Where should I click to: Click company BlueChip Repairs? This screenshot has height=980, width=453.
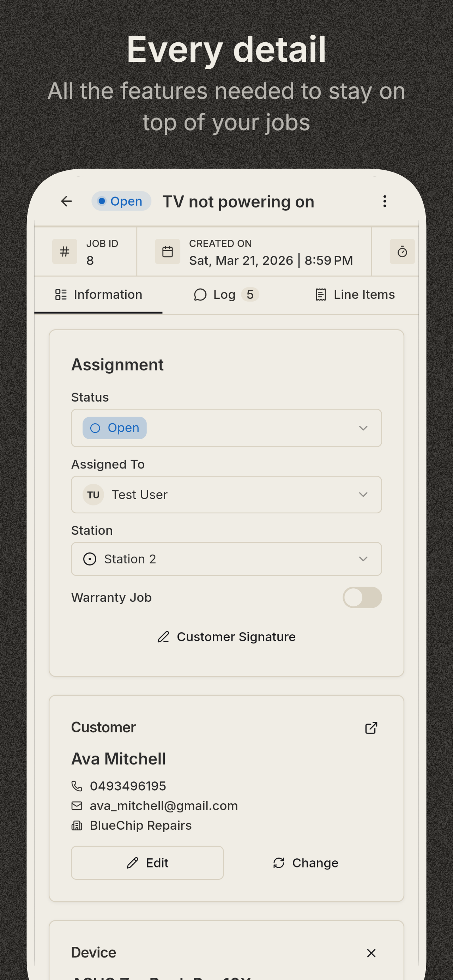[x=141, y=825]
